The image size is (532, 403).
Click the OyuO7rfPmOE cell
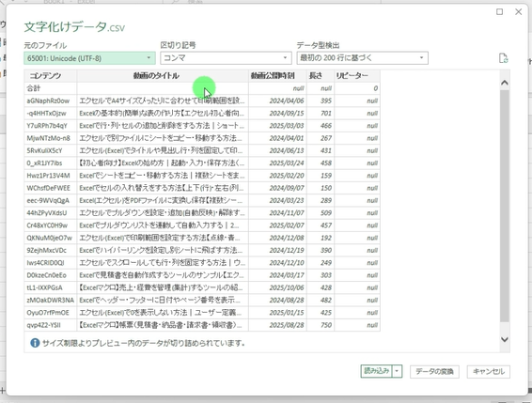pos(51,313)
